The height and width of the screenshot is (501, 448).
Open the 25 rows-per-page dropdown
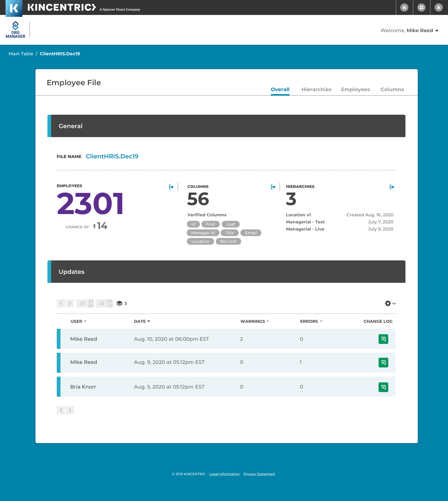point(110,303)
